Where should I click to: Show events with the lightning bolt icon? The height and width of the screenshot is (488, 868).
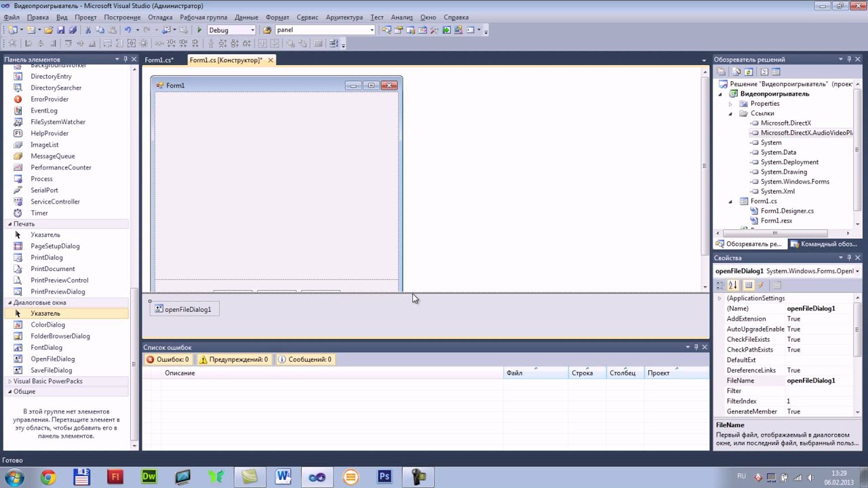coord(761,285)
